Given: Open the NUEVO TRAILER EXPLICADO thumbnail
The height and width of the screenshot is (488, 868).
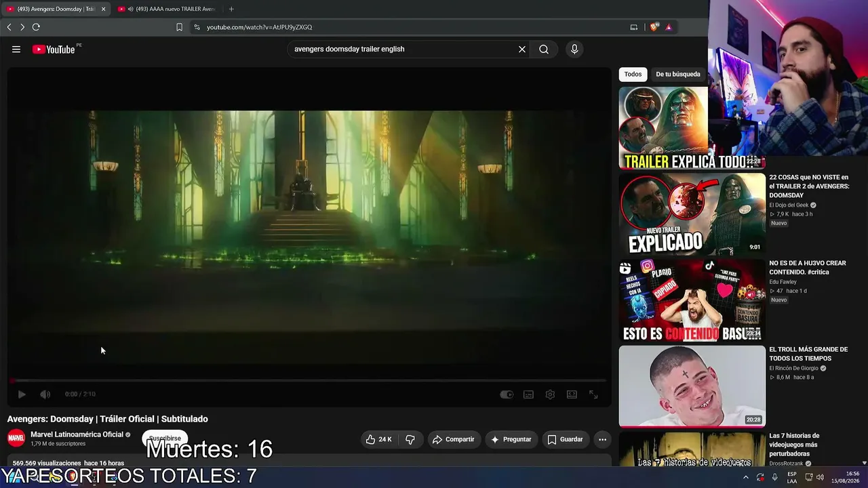Looking at the screenshot, I should pyautogui.click(x=692, y=213).
